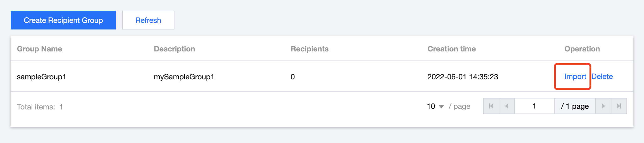Click the Creation time column header
Image resolution: width=644 pixels, height=143 pixels.
click(x=451, y=49)
